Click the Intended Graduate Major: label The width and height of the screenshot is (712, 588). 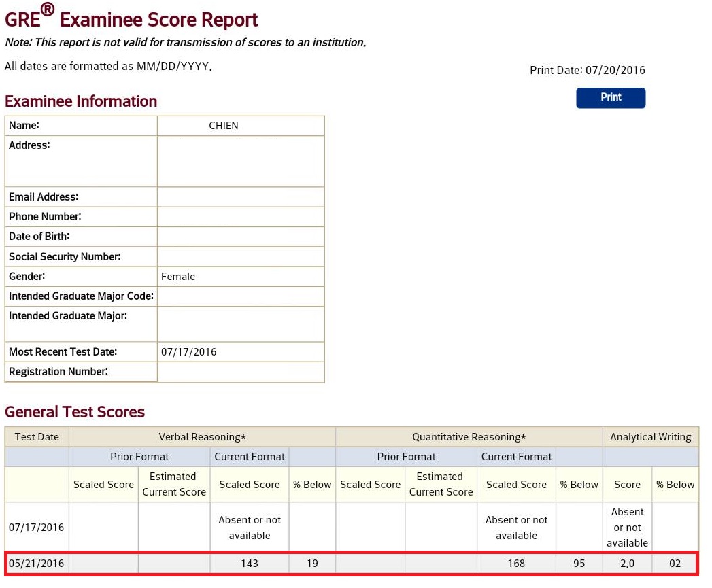pos(67,316)
